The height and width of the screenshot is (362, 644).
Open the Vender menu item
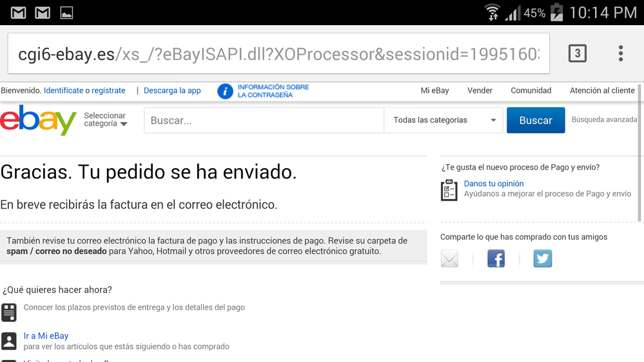pos(480,90)
